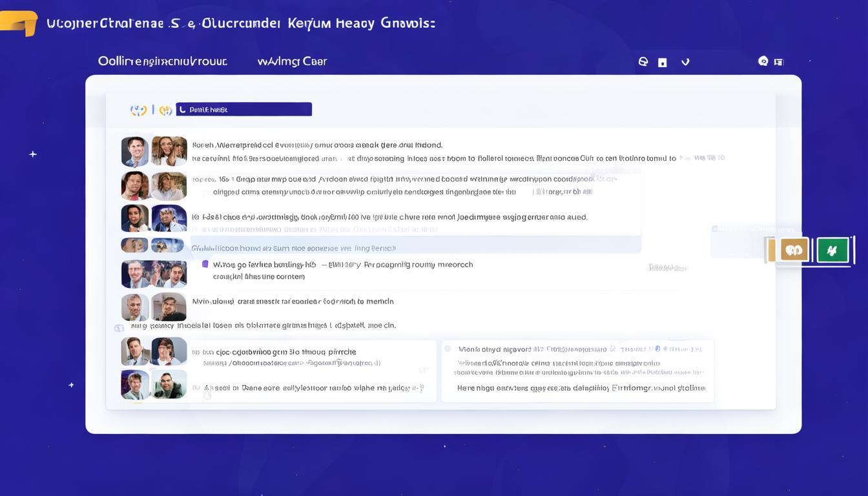
Task: Click the first circular orange-blue icon beside search field
Action: tap(138, 110)
